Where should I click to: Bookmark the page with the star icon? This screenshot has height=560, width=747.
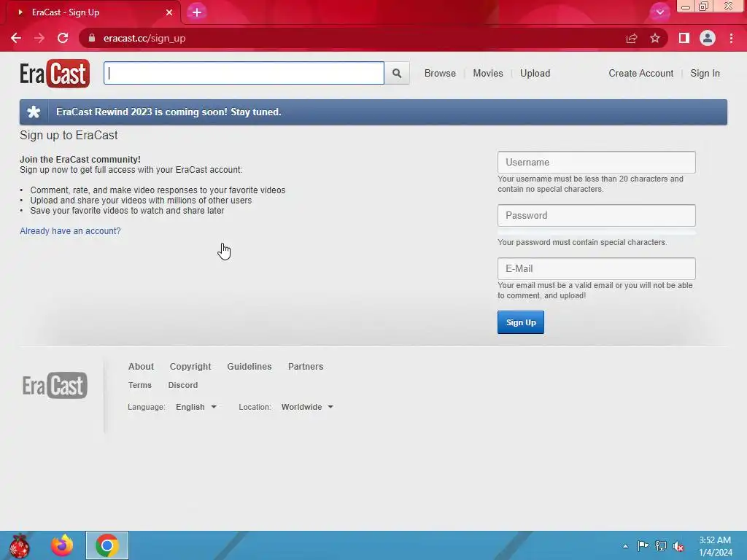coord(655,38)
